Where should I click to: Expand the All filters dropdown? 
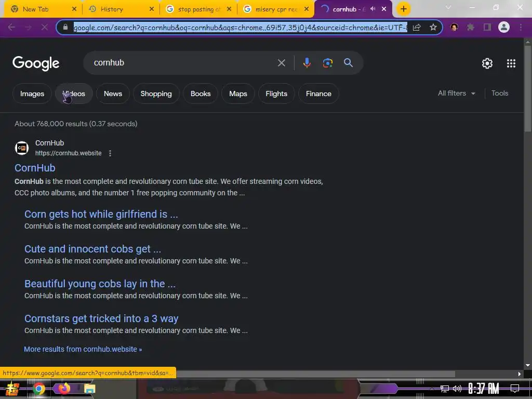click(x=456, y=94)
